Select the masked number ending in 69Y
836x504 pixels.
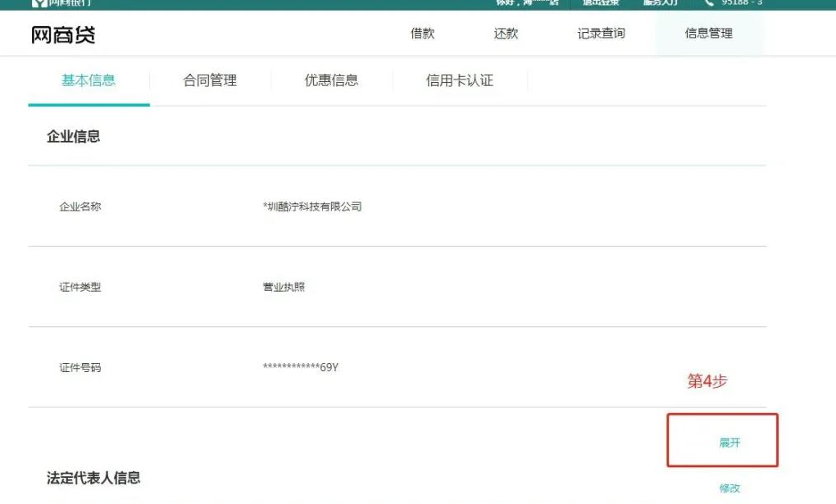click(x=301, y=367)
